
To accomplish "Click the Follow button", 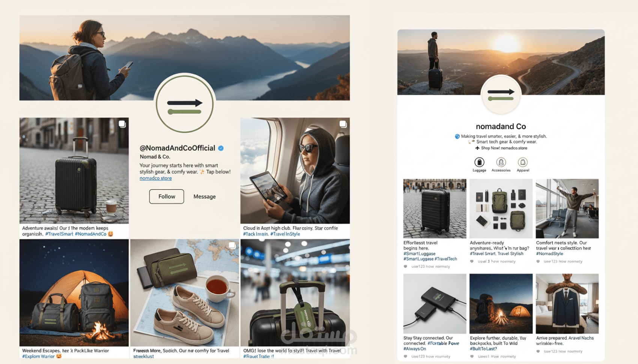I will pyautogui.click(x=167, y=197).
